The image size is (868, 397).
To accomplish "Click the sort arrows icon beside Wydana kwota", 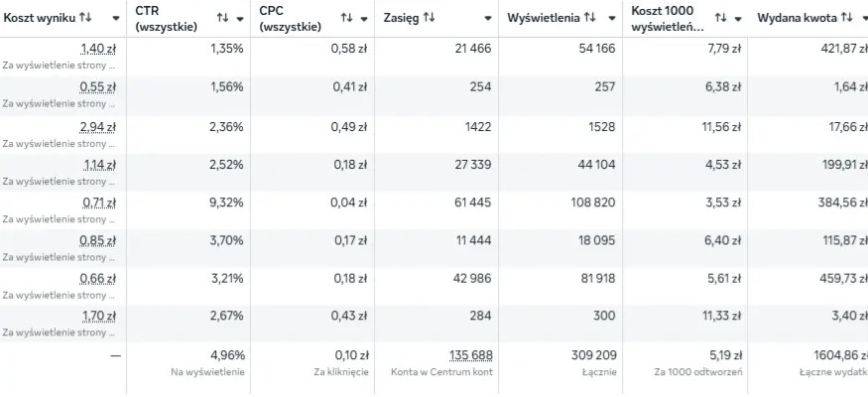I will click(x=846, y=18).
